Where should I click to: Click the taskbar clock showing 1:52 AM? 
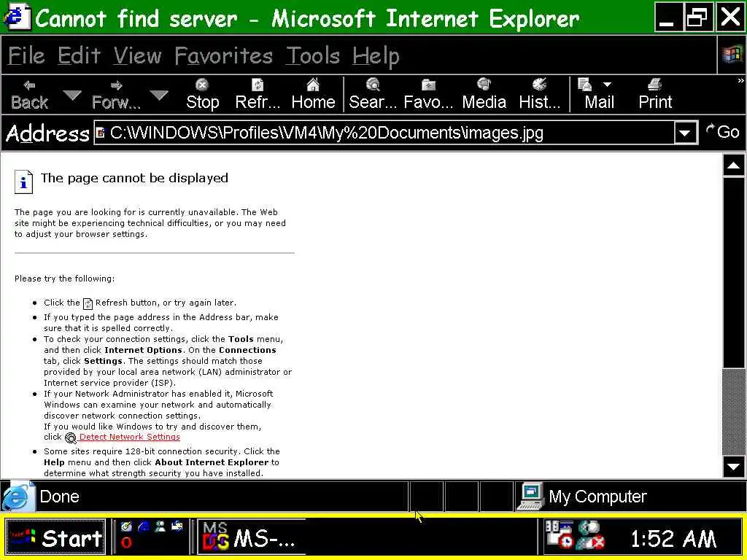point(673,539)
